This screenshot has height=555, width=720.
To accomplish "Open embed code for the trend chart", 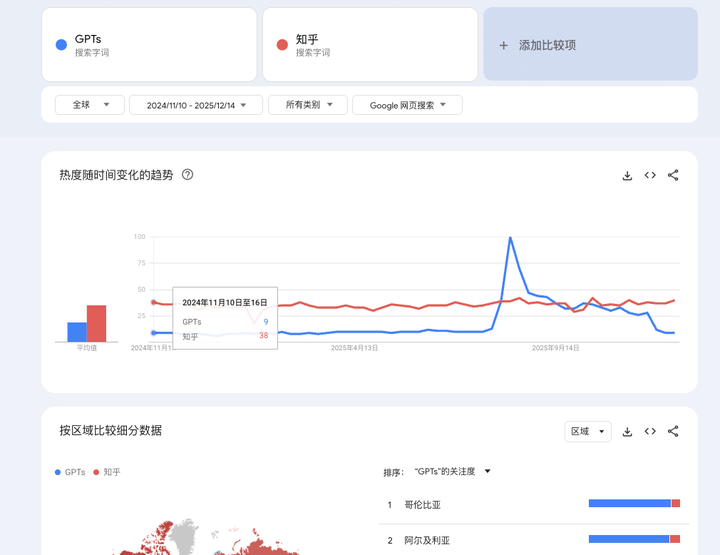I will (x=650, y=176).
